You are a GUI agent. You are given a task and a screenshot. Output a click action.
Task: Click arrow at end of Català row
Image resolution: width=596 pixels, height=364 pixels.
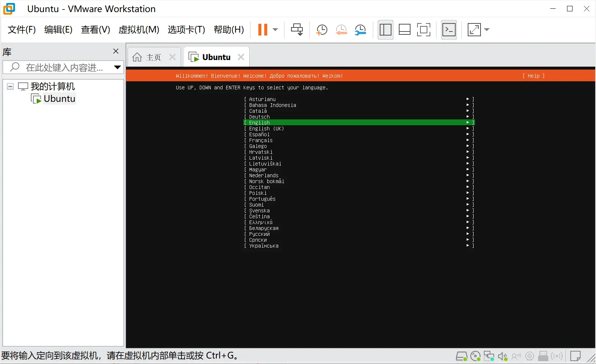click(x=468, y=111)
